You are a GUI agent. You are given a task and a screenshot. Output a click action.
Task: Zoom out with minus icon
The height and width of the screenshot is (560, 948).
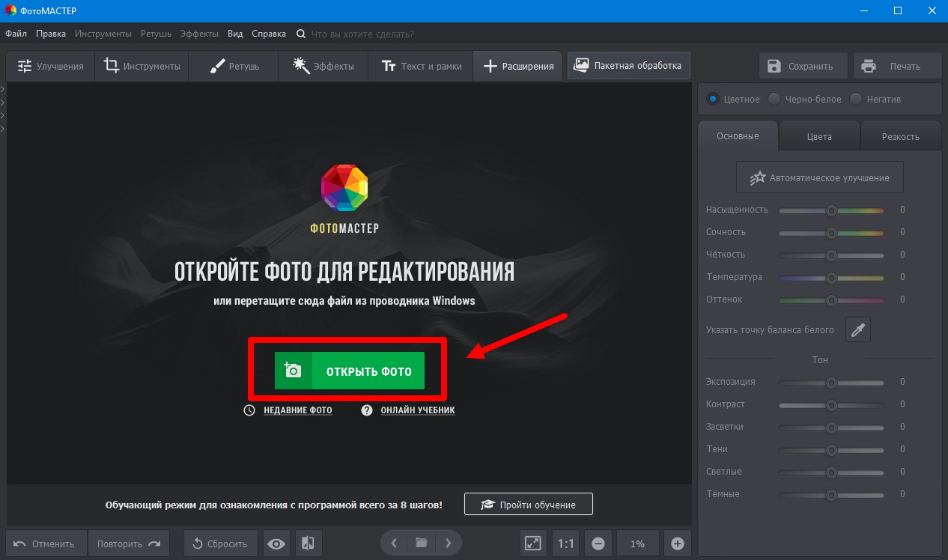coord(598,544)
